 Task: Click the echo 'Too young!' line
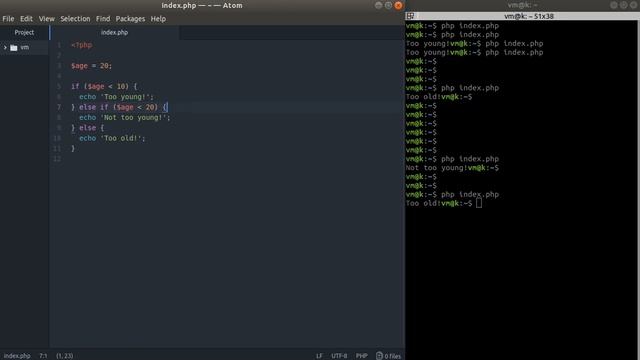116,97
